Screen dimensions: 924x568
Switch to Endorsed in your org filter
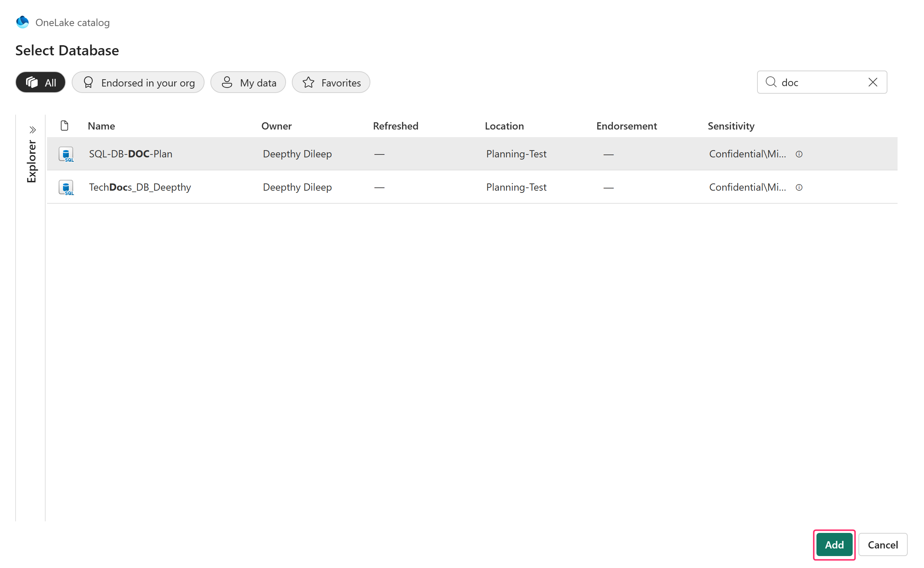tap(138, 82)
